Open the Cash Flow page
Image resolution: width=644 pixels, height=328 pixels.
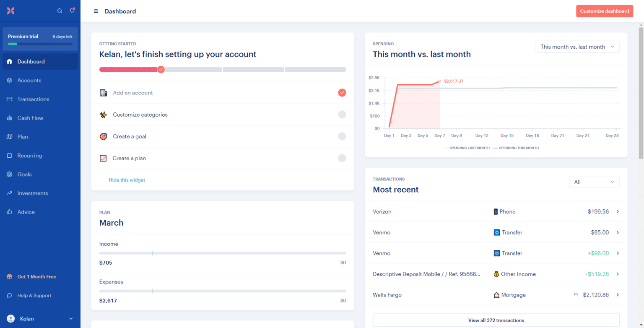[x=31, y=118]
